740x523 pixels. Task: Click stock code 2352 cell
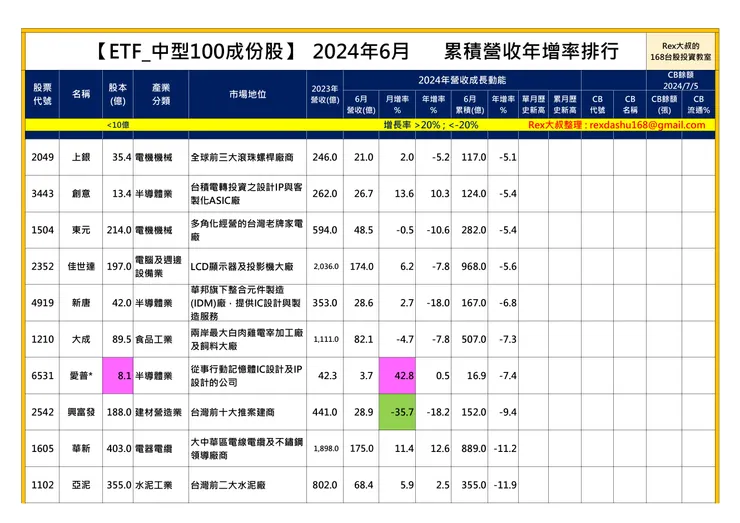point(42,266)
